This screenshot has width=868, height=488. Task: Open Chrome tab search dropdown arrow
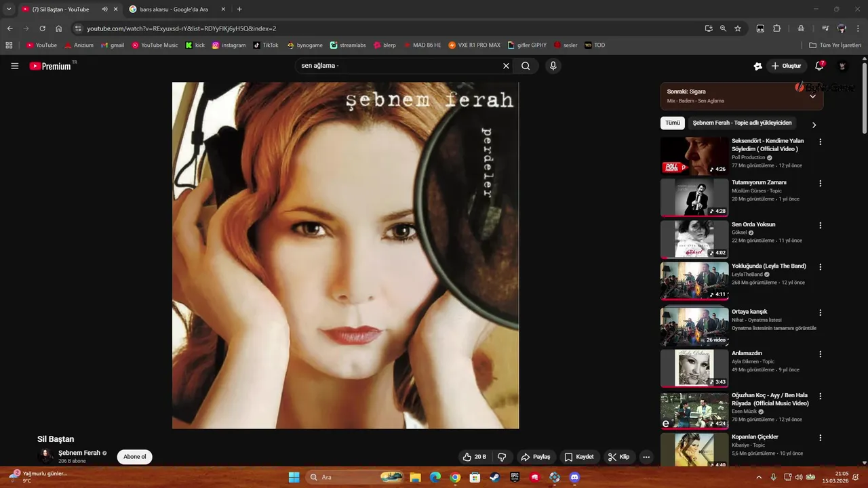[x=9, y=9]
